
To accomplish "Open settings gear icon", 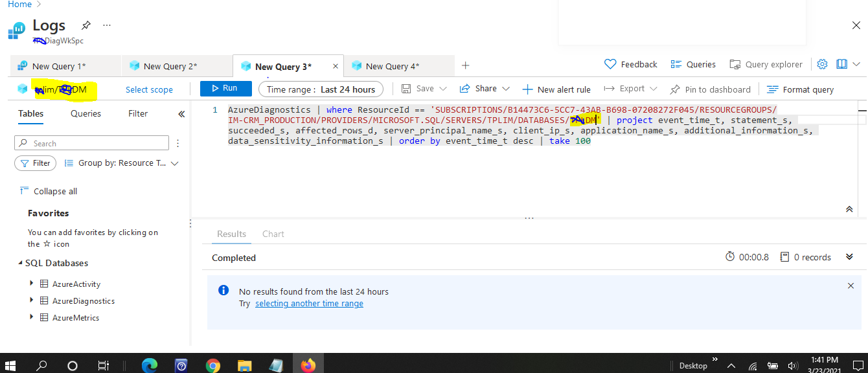I will (822, 64).
